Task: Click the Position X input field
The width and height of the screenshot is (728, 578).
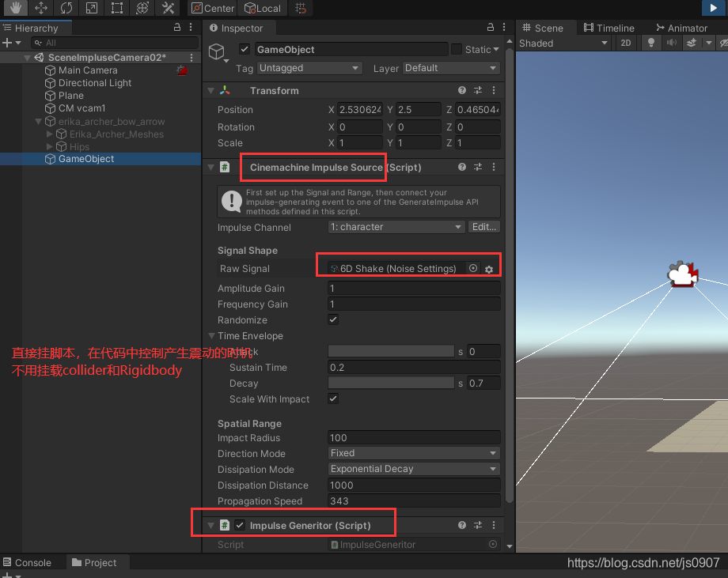Action: click(360, 109)
